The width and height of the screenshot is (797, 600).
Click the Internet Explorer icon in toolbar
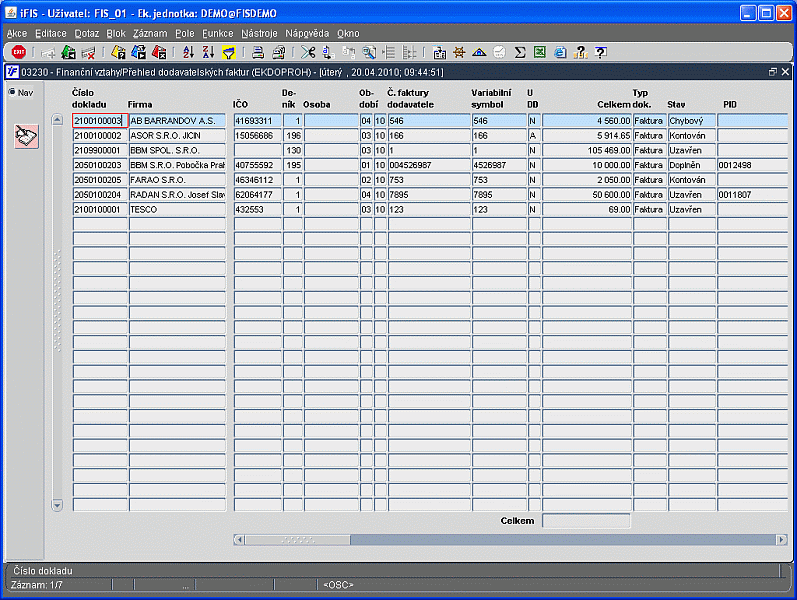pyautogui.click(x=560, y=52)
